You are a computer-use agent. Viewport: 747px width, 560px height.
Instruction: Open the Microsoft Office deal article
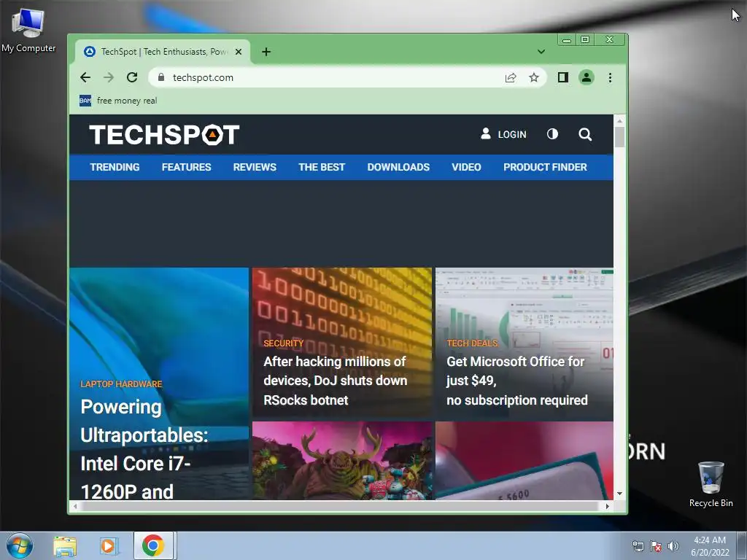click(x=517, y=381)
